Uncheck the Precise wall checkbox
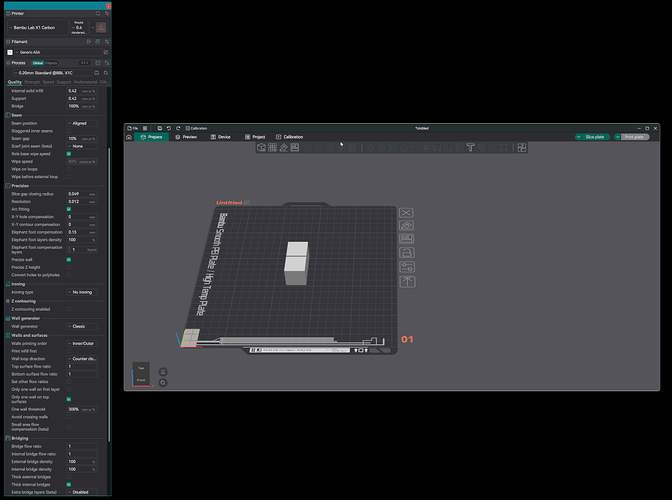The height and width of the screenshot is (500, 672). [69, 260]
